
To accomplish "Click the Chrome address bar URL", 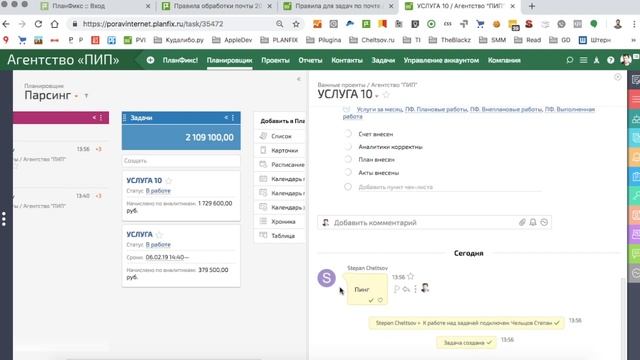I will [x=153, y=24].
